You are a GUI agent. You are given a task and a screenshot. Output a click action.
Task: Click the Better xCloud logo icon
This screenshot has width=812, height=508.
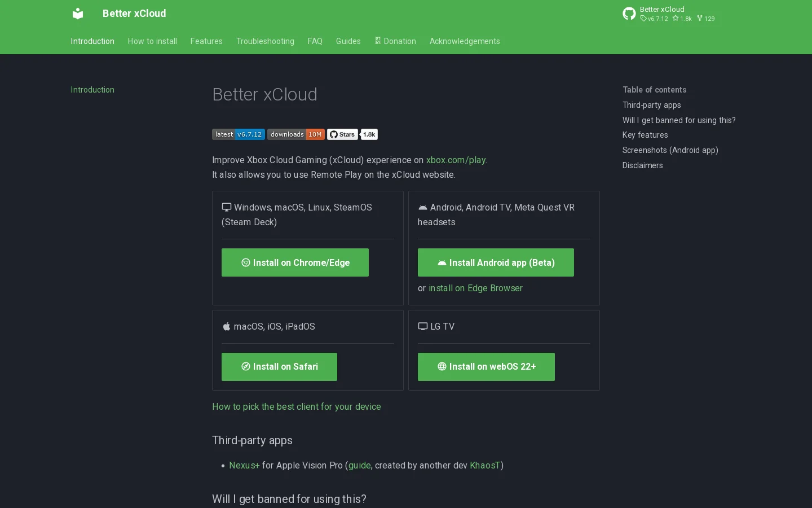pyautogui.click(x=78, y=14)
